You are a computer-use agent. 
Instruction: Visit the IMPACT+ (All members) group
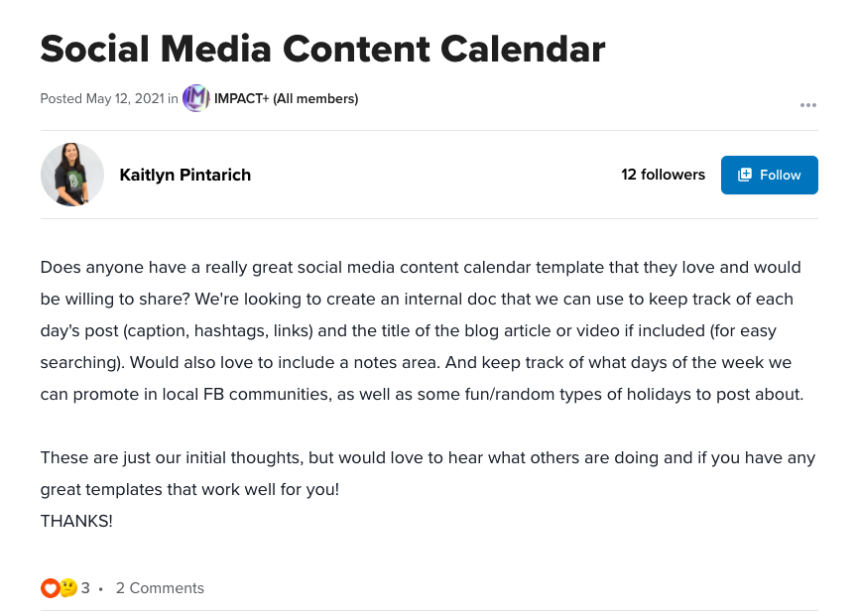[287, 98]
